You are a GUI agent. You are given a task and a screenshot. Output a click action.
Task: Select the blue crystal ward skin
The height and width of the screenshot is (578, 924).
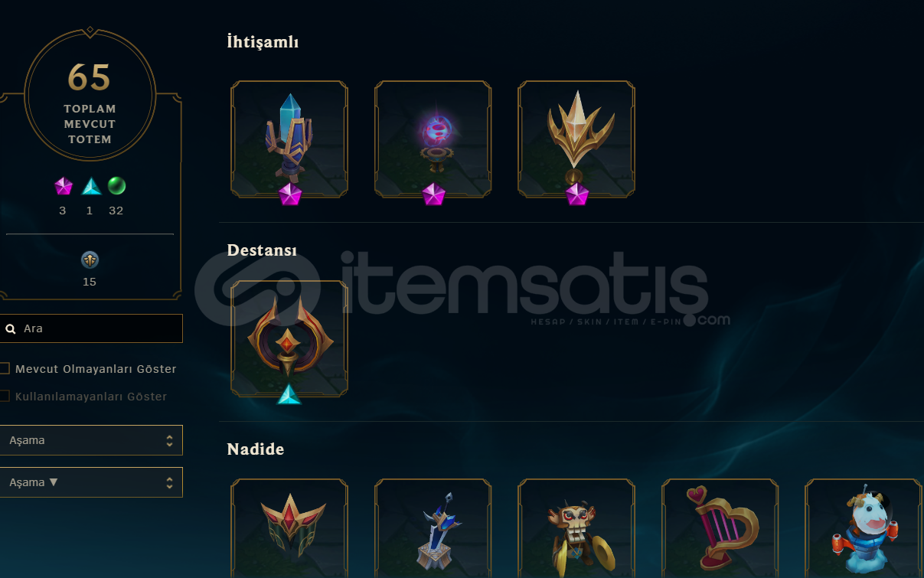pyautogui.click(x=289, y=139)
